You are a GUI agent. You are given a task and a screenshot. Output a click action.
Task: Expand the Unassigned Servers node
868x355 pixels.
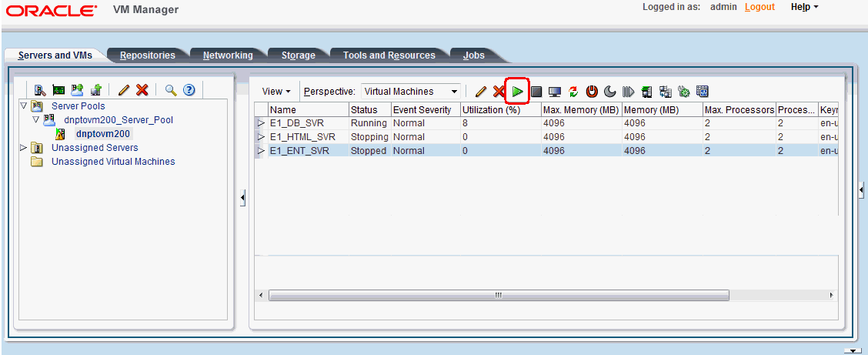coord(23,147)
